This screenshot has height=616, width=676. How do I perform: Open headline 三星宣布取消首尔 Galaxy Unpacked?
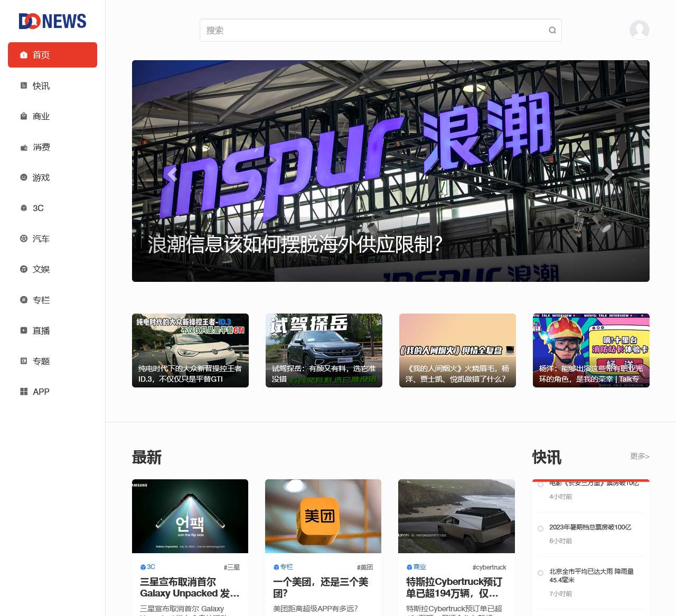point(190,587)
